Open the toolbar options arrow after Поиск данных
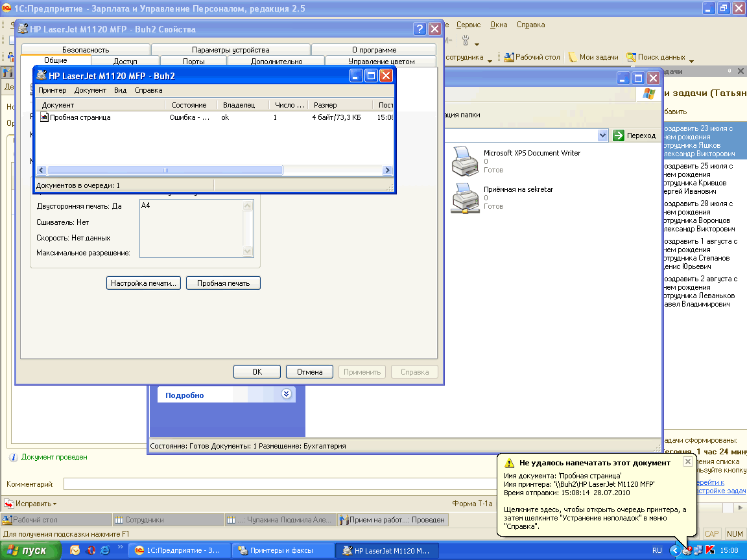Screen dimensions: 747x560 point(691,61)
